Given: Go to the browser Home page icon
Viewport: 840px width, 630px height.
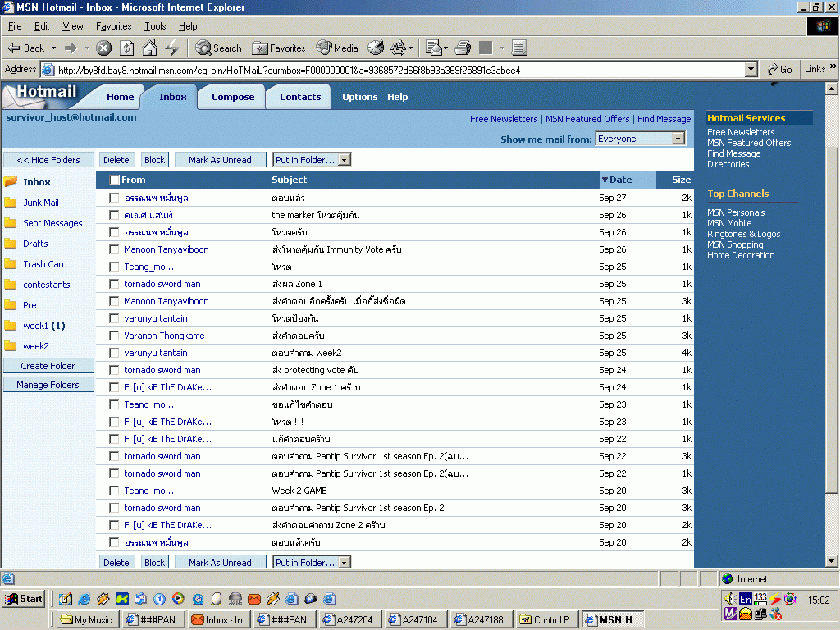Looking at the screenshot, I should point(149,48).
